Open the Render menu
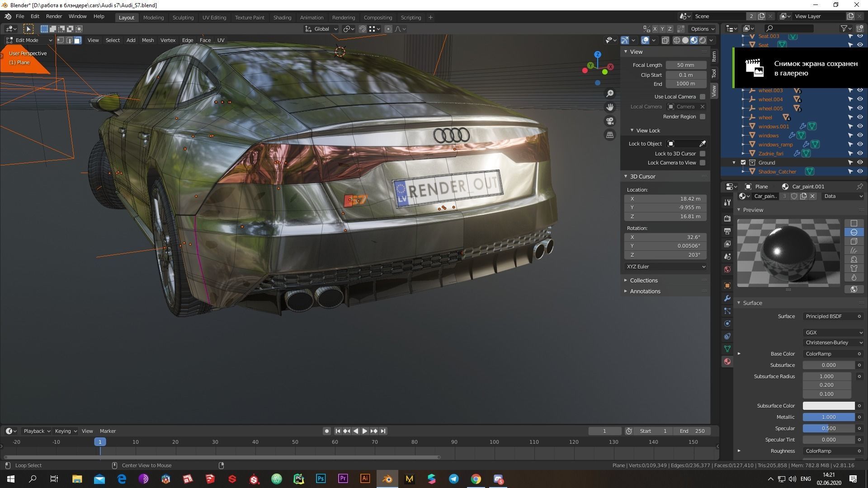This screenshot has height=488, width=868. pos(54,16)
